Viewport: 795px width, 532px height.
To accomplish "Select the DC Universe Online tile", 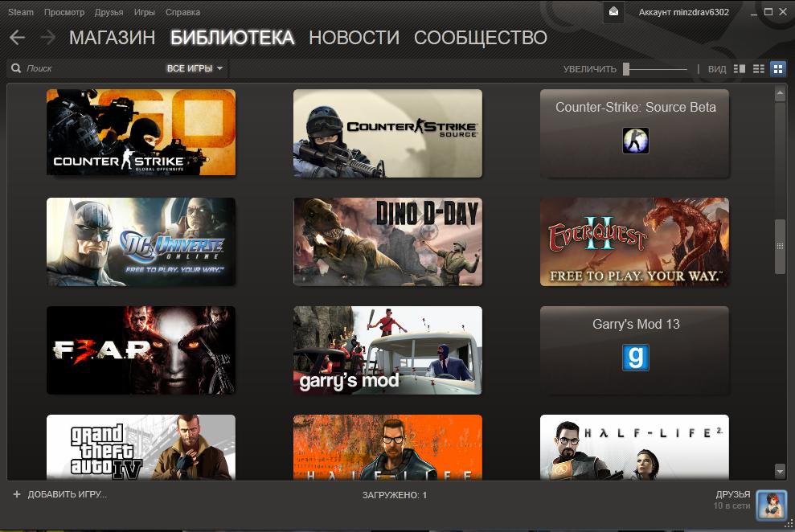I will tap(141, 242).
